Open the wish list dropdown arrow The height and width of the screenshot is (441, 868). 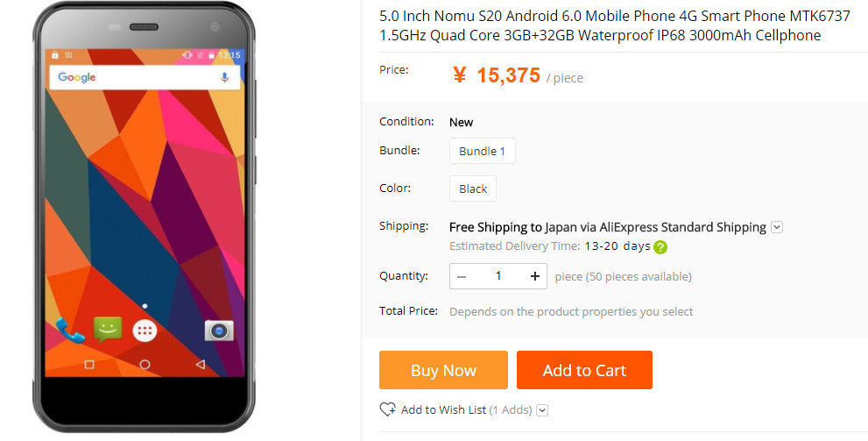click(542, 410)
